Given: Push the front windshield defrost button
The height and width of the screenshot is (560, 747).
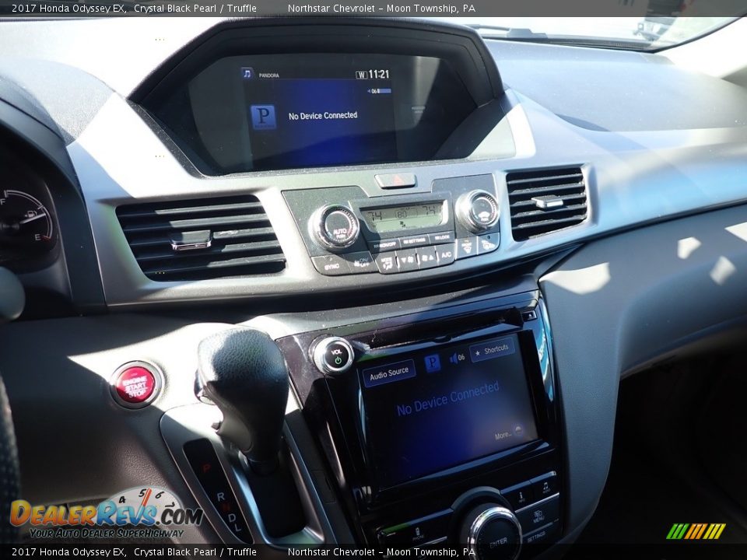Looking at the screenshot, I should pyautogui.click(x=466, y=247).
